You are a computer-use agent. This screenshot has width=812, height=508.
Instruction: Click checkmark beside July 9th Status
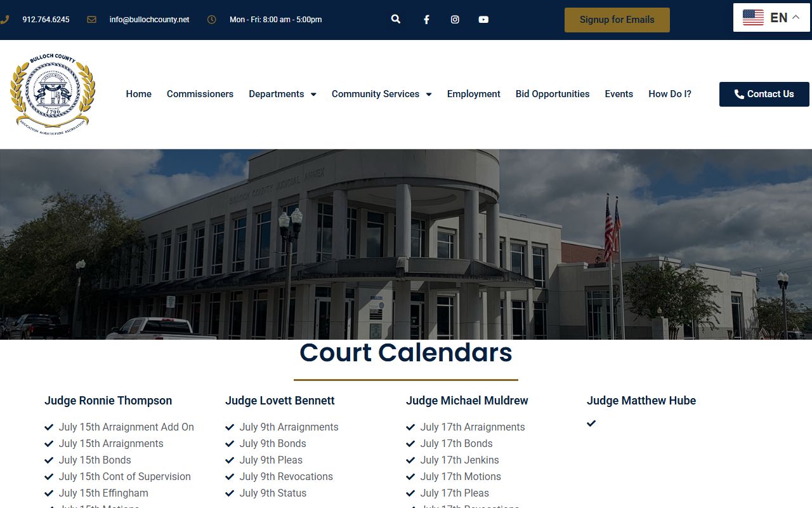[230, 493]
